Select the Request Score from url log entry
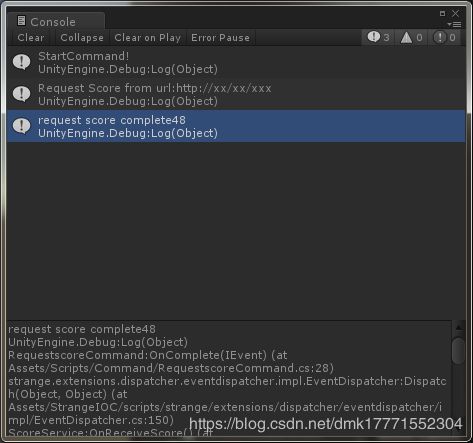This screenshot has height=443, width=473. click(x=236, y=94)
